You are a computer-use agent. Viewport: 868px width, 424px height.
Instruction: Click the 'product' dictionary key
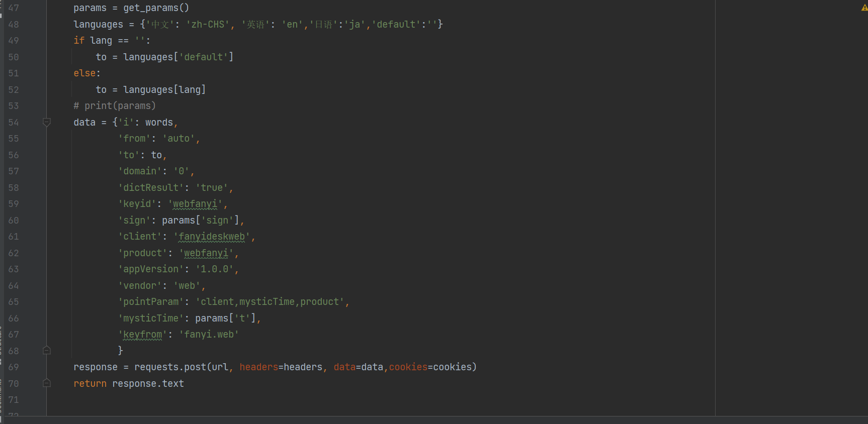pos(142,253)
